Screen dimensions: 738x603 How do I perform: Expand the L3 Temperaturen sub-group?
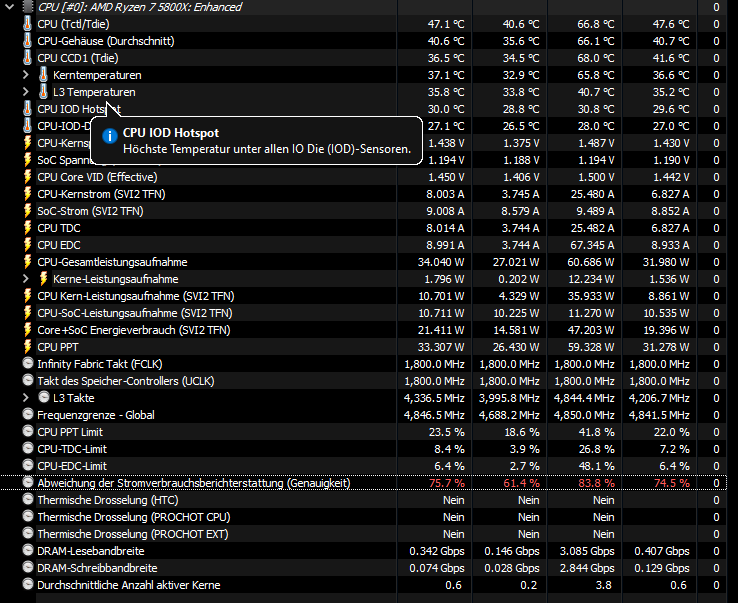[26, 92]
